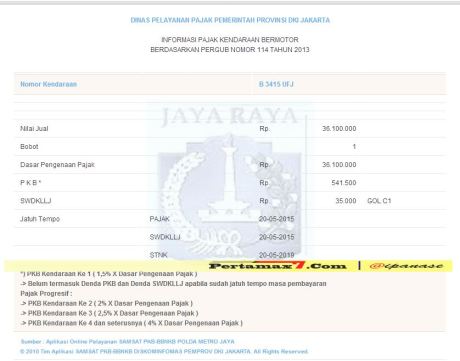The height and width of the screenshot is (361, 460).
Task: Click the 'Nomor Kendaraan' label
Action: point(49,84)
